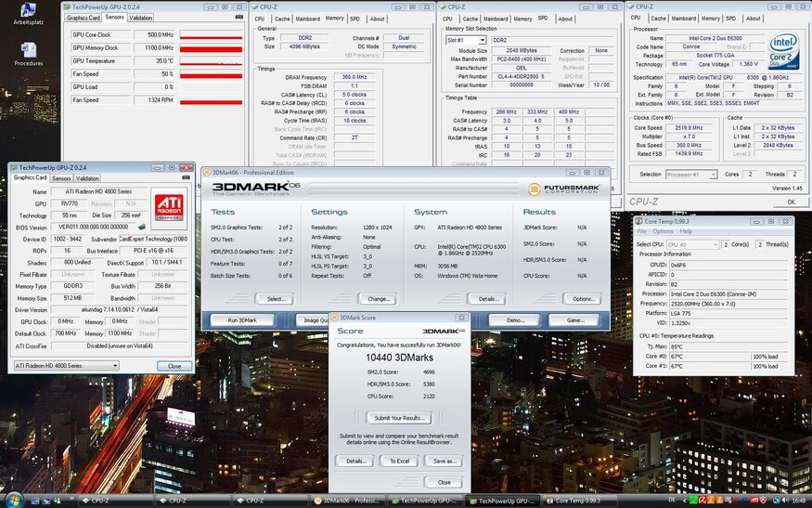The height and width of the screenshot is (508, 812).
Task: Open Memory tab in CPU-Z processor window
Action: pos(710,19)
